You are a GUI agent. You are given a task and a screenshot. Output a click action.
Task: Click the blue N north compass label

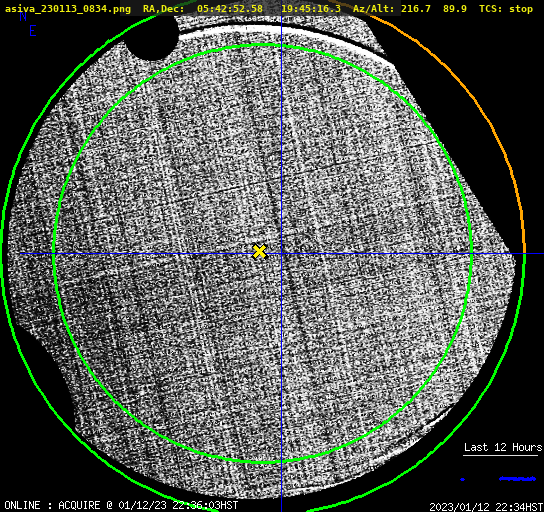(23, 16)
